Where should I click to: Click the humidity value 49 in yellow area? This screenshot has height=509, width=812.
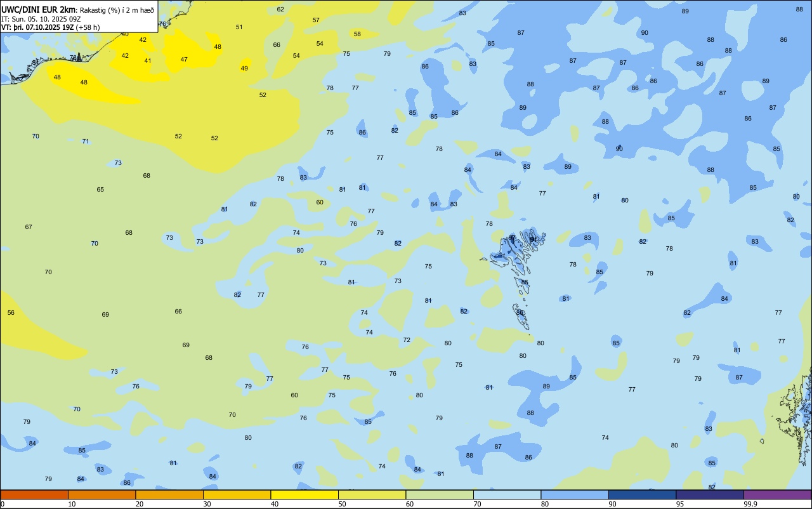[244, 69]
